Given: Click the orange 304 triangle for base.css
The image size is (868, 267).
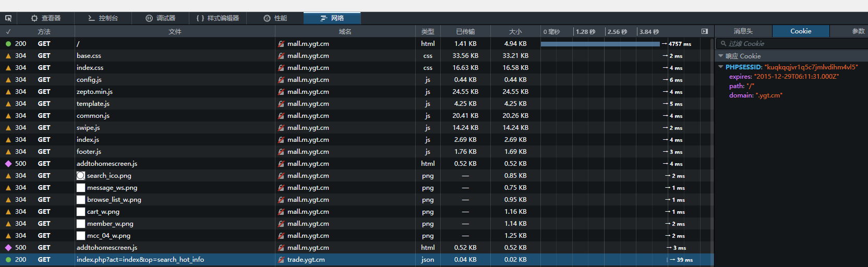Looking at the screenshot, I should 8,56.
